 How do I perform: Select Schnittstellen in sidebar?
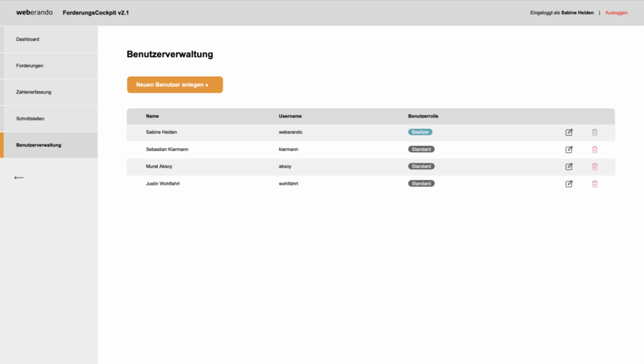(x=30, y=119)
